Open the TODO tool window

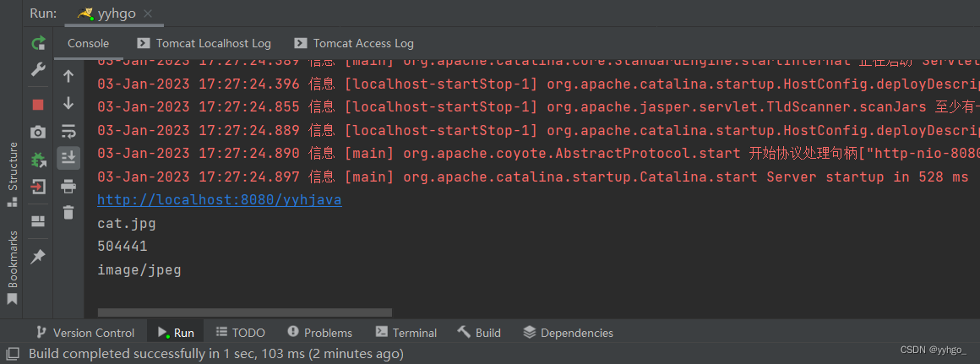[241, 333]
